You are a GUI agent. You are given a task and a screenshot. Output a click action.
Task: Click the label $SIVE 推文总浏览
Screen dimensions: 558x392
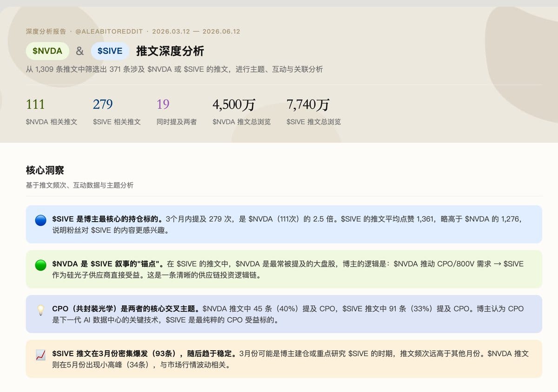tap(314, 122)
